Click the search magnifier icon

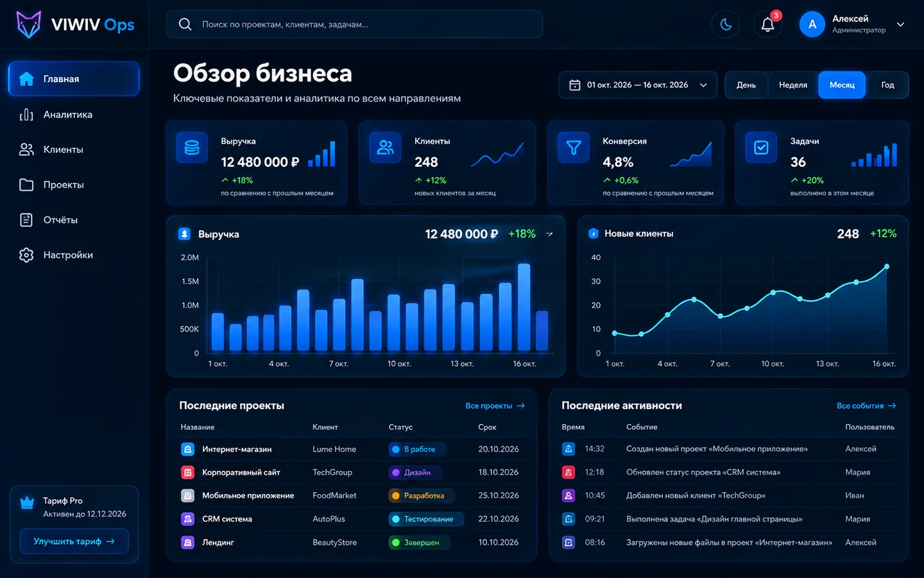[185, 24]
